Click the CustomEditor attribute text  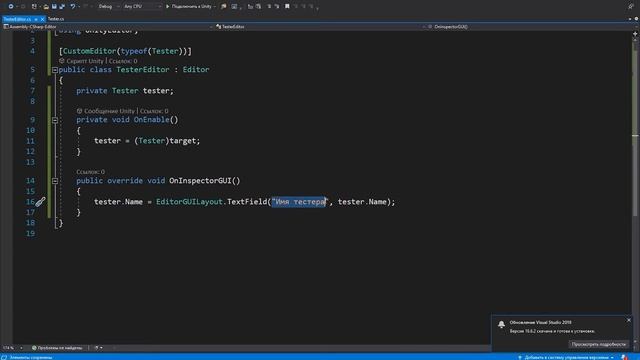[x=89, y=51]
